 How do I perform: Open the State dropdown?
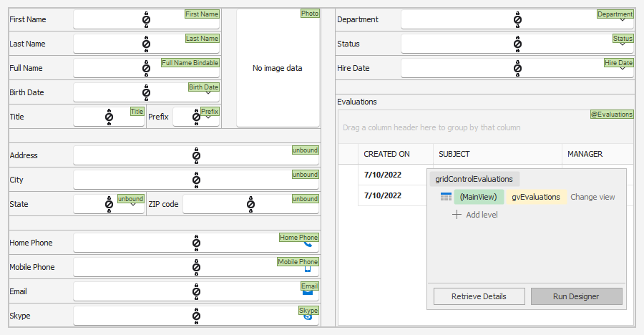pyautogui.click(x=133, y=204)
